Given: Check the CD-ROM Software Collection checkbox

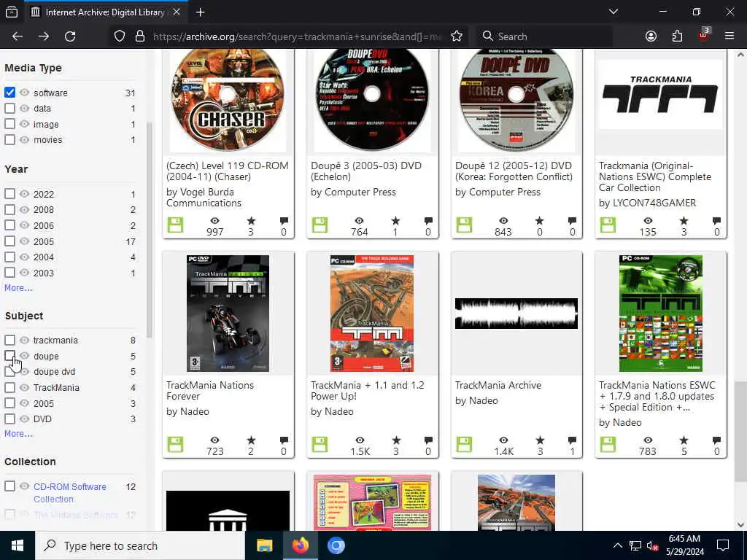Looking at the screenshot, I should click(x=9, y=486).
